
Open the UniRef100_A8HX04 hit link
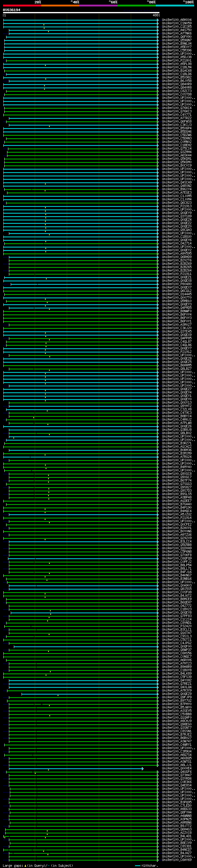click(176, 20)
